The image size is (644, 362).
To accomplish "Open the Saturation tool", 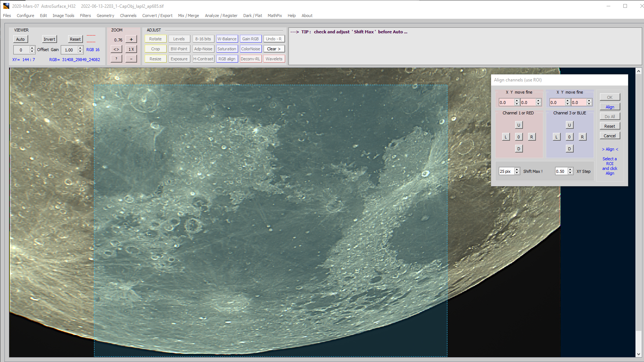I will (x=227, y=49).
